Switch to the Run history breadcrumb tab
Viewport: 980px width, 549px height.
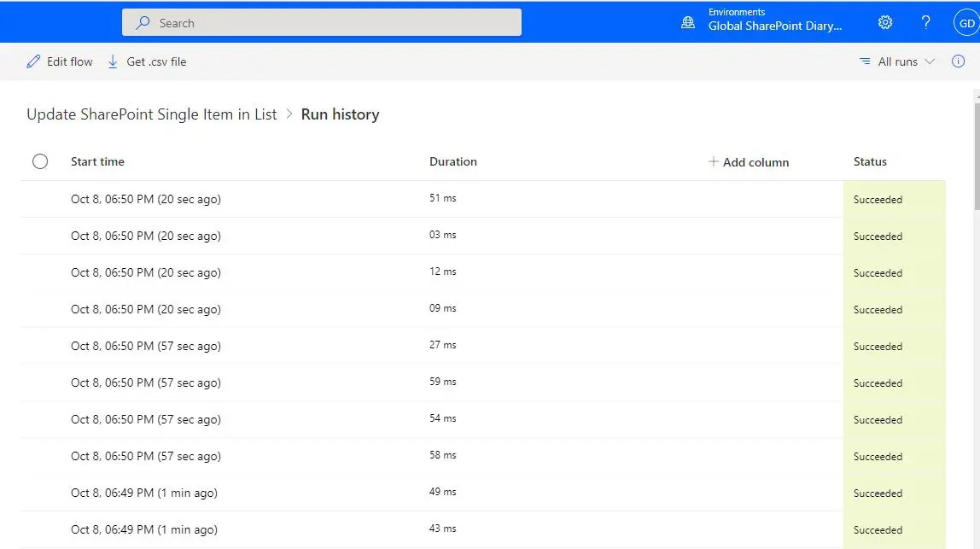[x=340, y=114]
